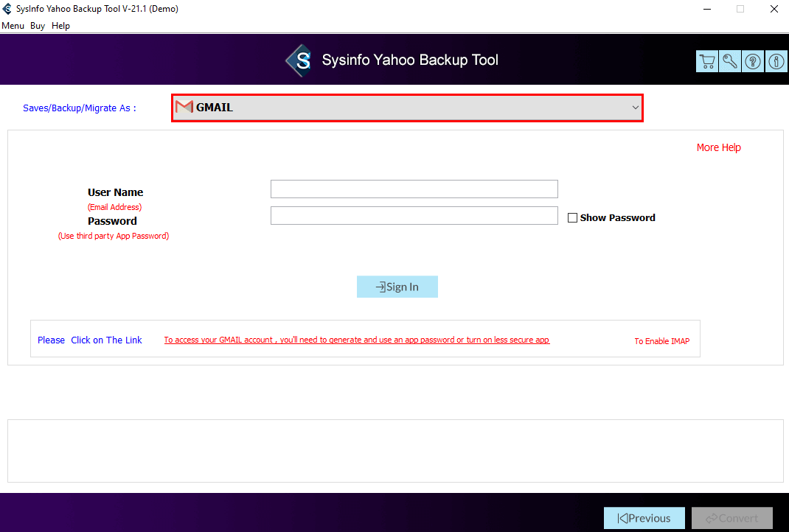Click the Use third party App Password note

click(114, 236)
